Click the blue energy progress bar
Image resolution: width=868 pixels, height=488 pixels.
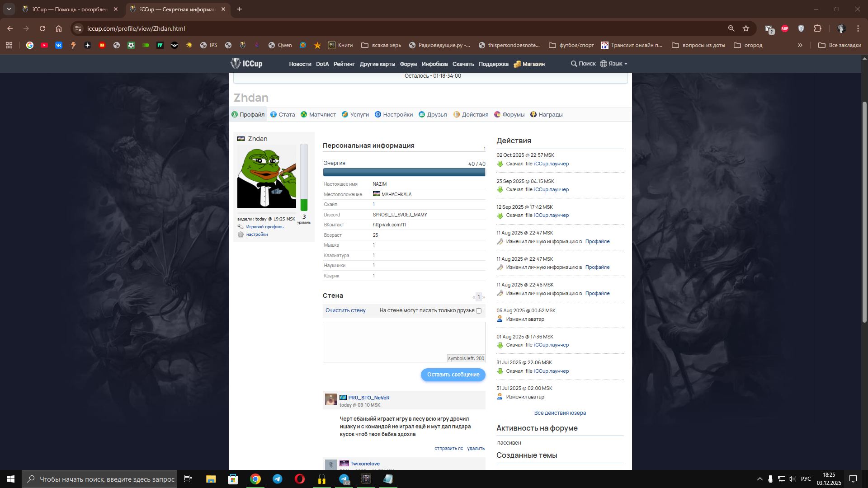(x=404, y=172)
